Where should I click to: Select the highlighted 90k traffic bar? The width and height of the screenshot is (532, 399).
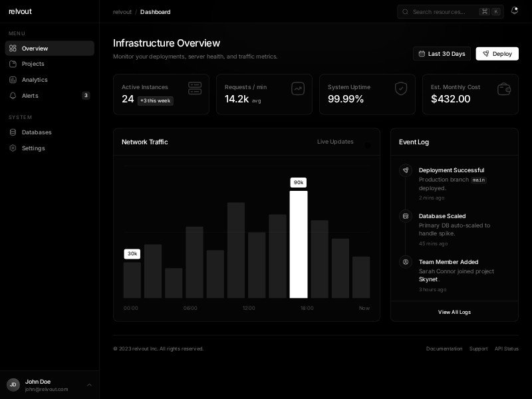click(299, 244)
